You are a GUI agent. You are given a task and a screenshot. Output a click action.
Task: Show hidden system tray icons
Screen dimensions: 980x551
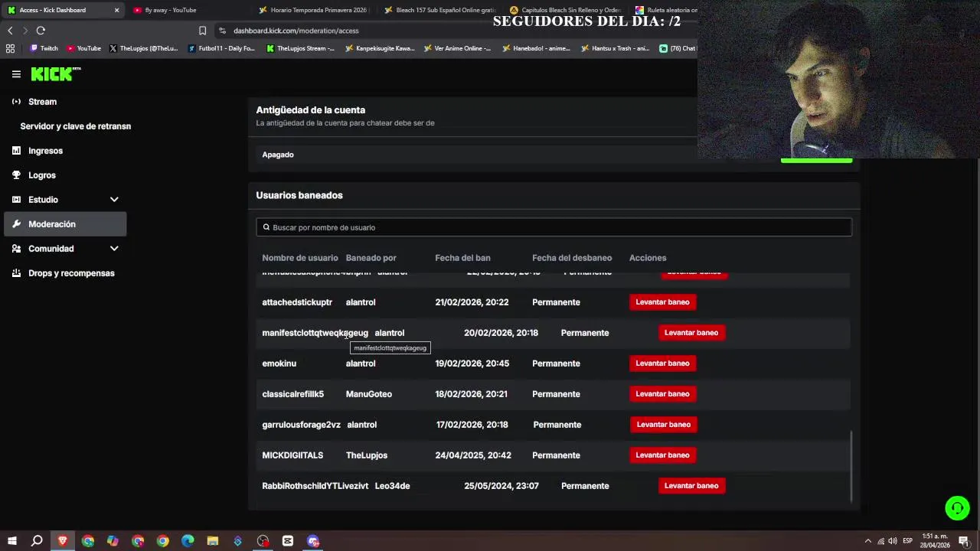click(x=867, y=541)
